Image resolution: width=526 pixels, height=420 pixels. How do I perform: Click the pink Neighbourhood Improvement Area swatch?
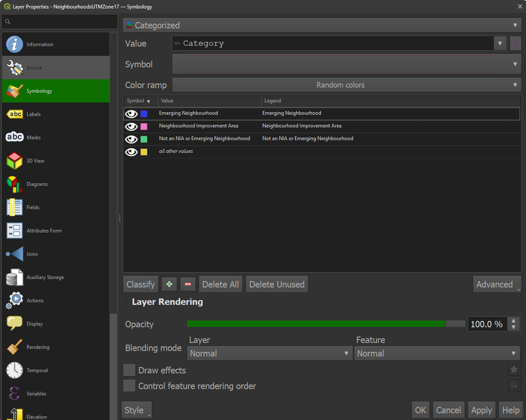[144, 126]
